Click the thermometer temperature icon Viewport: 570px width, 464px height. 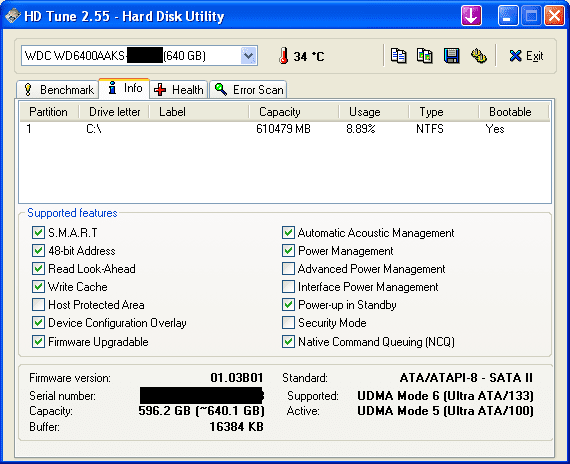284,56
